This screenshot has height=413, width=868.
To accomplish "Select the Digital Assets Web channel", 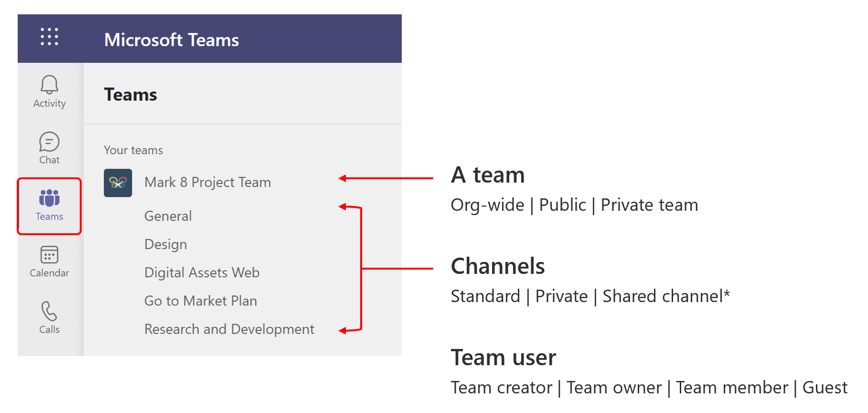I will (x=202, y=272).
